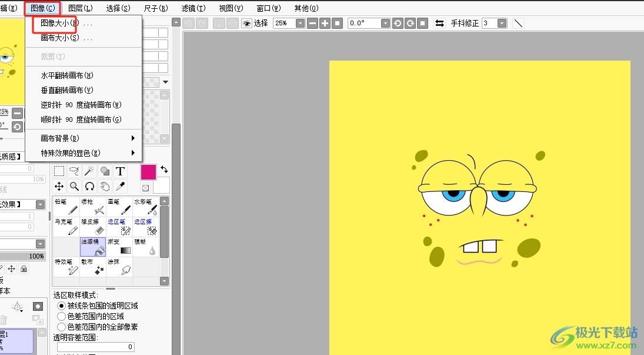Choose the 油漆桶 paint bucket tool

tap(93, 247)
